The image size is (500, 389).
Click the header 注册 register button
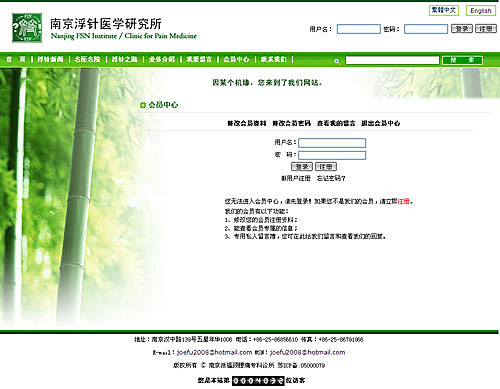coord(486,29)
